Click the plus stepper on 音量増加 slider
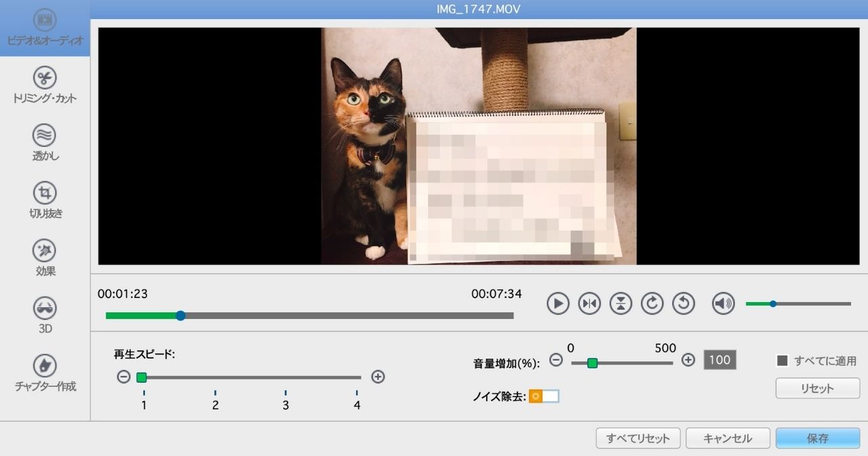This screenshot has width=868, height=456. tap(688, 360)
